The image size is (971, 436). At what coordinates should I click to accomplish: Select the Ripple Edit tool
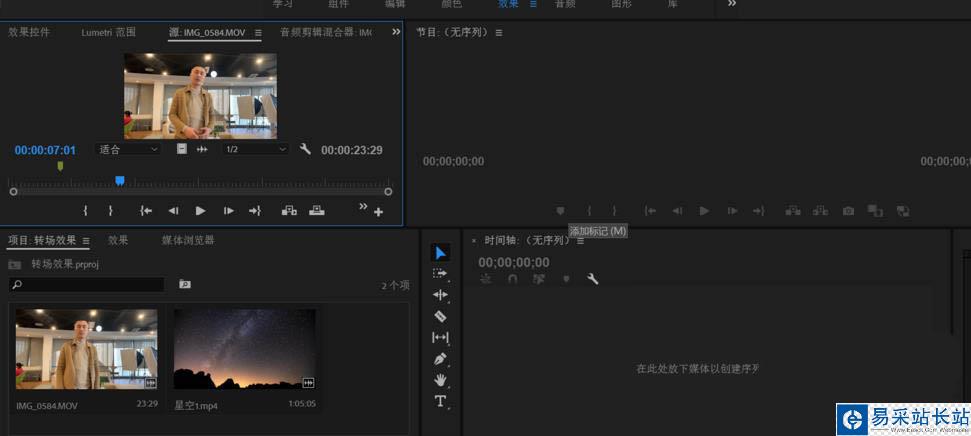tap(440, 295)
